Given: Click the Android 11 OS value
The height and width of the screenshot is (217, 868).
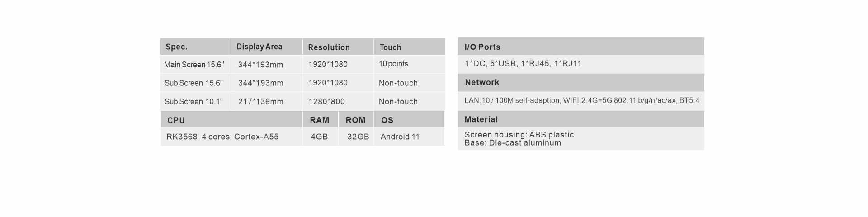Looking at the screenshot, I should (x=400, y=137).
